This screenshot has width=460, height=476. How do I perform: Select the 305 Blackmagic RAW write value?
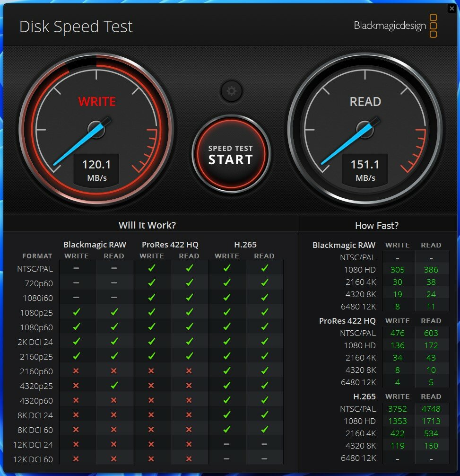[398, 270]
